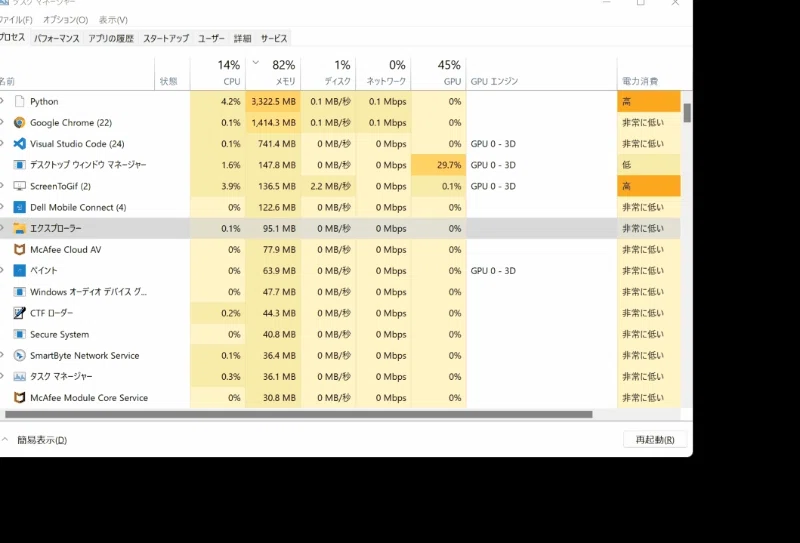Open the 表示(V) menu

click(x=113, y=20)
